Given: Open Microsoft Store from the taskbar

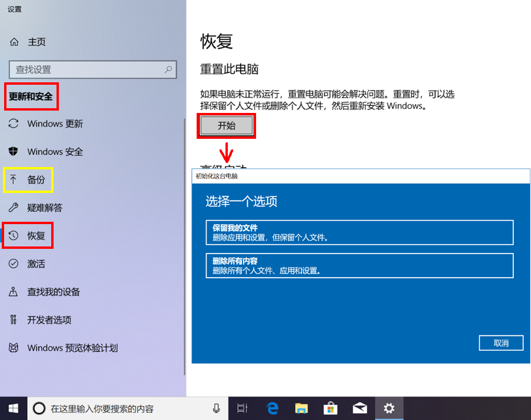Looking at the screenshot, I should tap(330, 408).
